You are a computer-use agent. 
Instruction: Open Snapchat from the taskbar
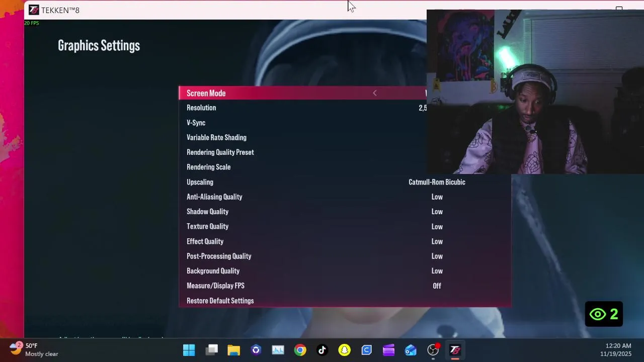(x=345, y=350)
